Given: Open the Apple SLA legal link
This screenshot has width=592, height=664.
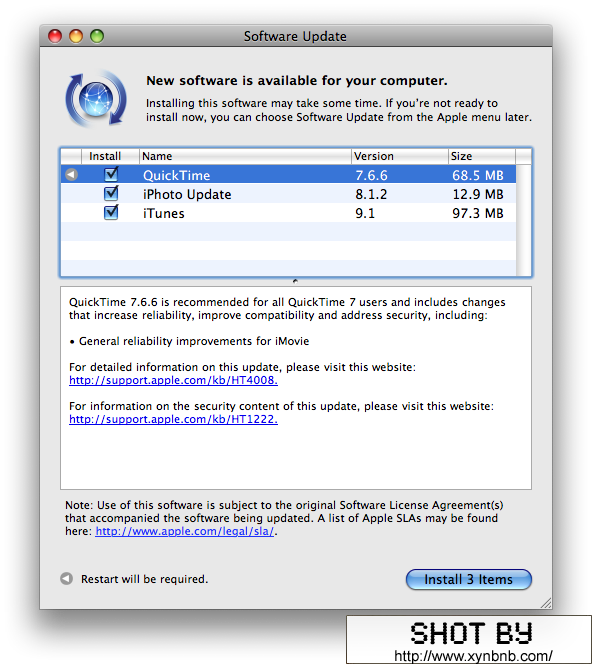Looking at the screenshot, I should (185, 531).
